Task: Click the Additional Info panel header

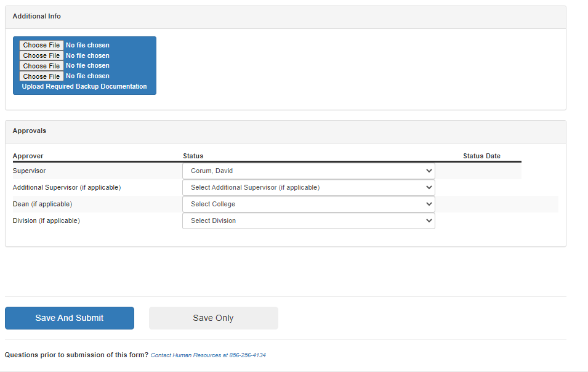Action: (37, 17)
